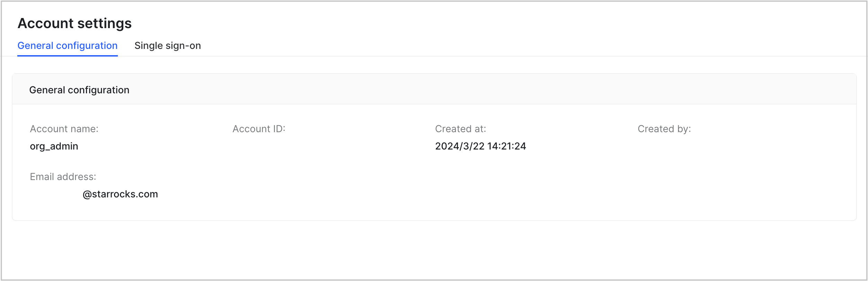Image resolution: width=868 pixels, height=281 pixels.
Task: Click the Account settings page title
Action: tap(75, 23)
